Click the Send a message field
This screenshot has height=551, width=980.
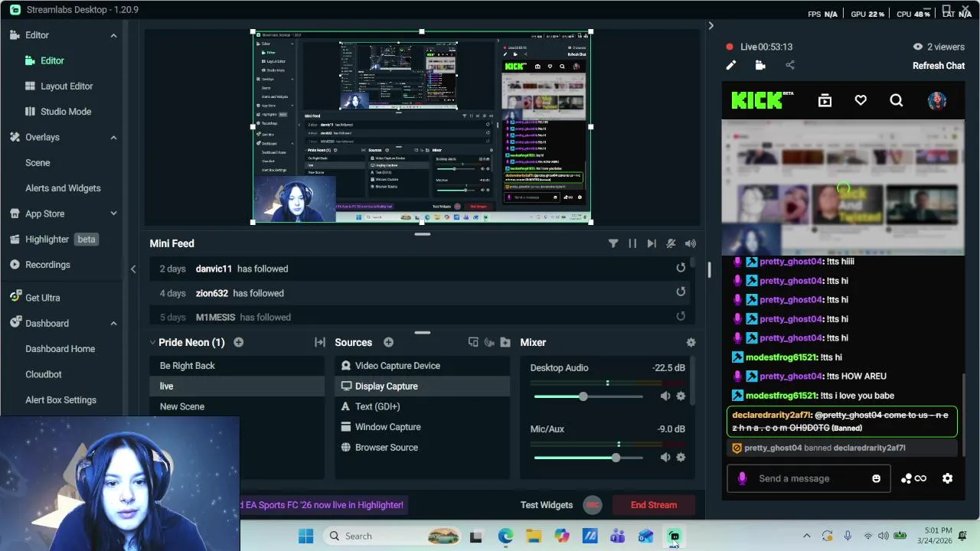810,478
